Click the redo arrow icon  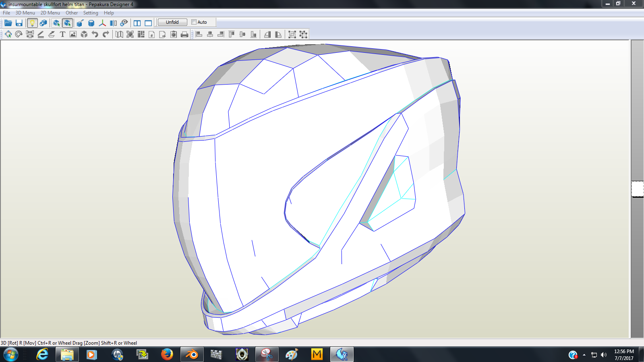(106, 35)
